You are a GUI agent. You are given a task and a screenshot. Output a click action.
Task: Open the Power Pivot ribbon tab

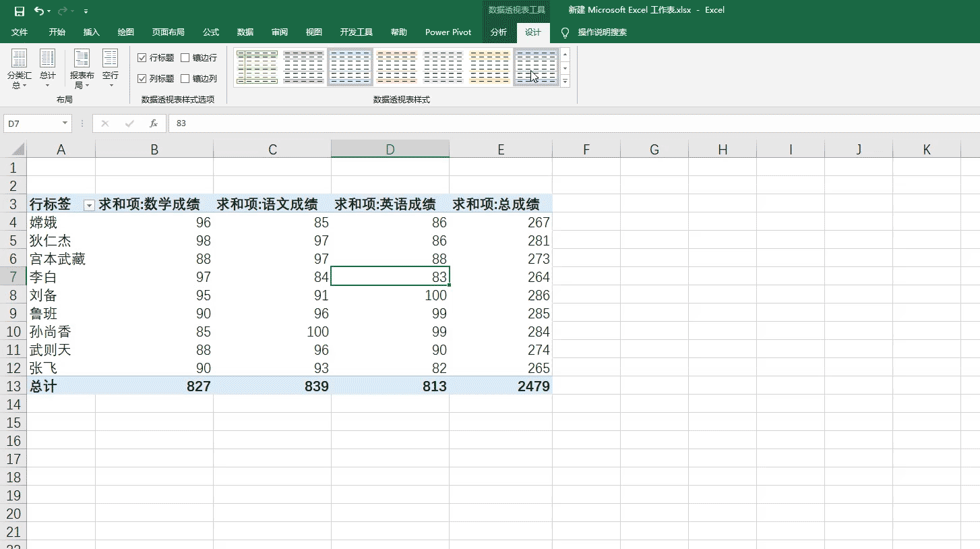(448, 32)
